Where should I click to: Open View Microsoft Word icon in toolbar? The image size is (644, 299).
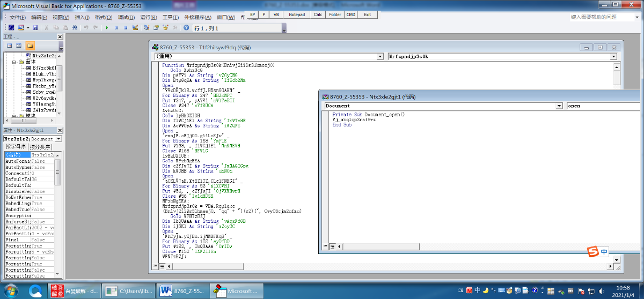pyautogui.click(x=11, y=27)
